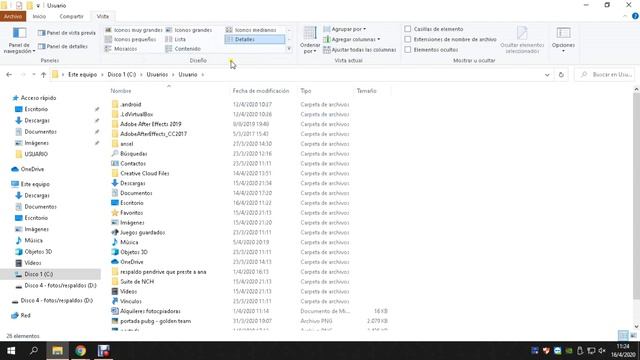Select the Búsquedas folder icon

pos(115,153)
